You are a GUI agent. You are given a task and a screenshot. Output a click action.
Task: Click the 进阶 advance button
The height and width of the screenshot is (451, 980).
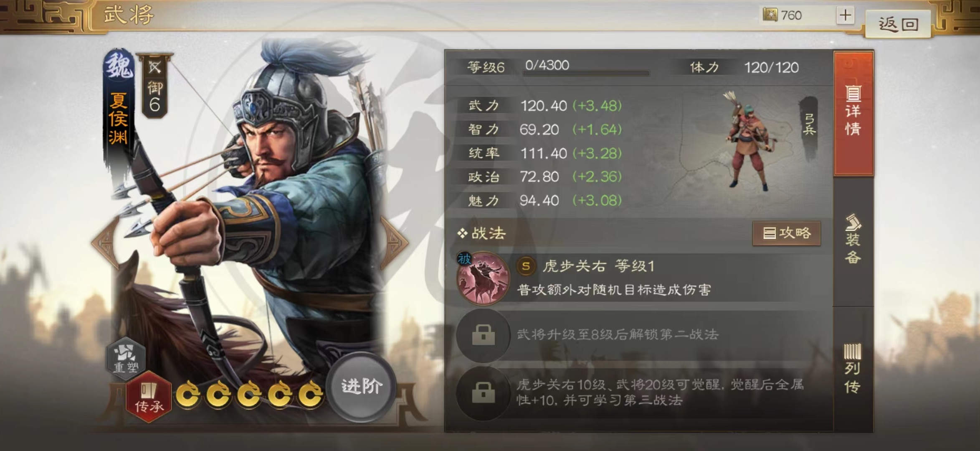point(362,387)
